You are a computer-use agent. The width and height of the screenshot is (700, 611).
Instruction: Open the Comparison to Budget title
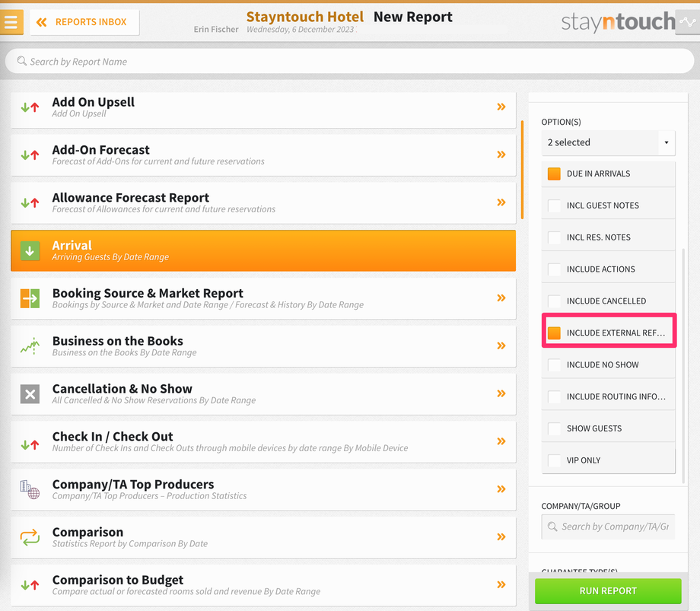tap(118, 579)
